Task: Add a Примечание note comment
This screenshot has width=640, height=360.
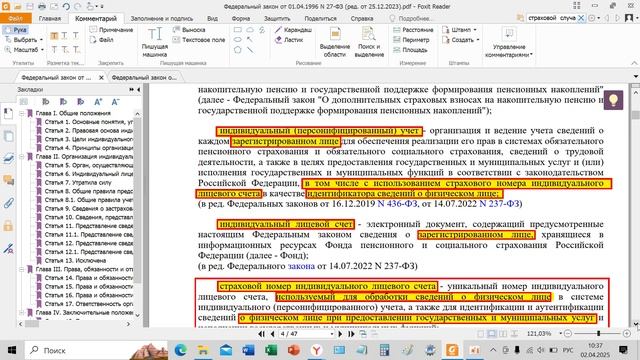Action: [111, 30]
